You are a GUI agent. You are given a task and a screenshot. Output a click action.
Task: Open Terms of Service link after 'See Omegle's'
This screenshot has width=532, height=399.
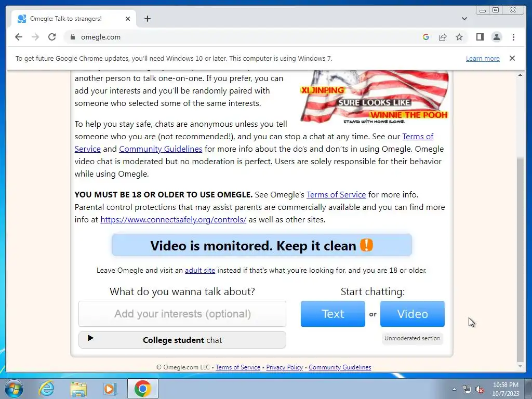(x=336, y=195)
